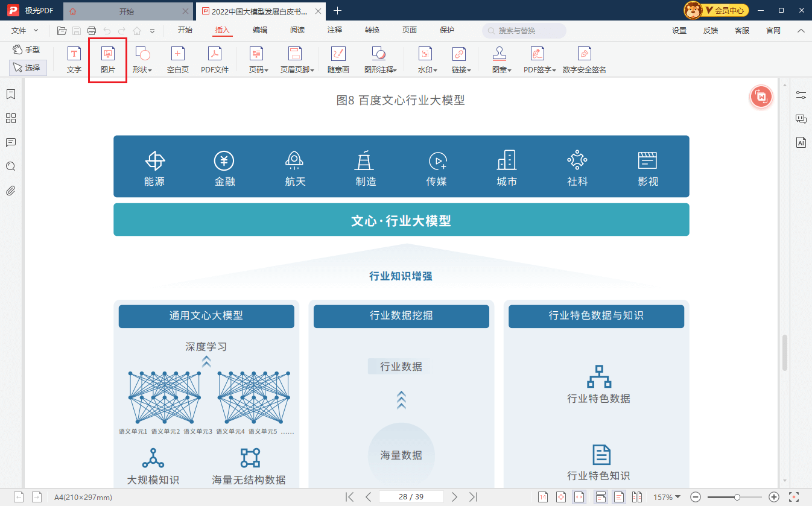Toggle continuous scrolling page mode
This screenshot has width=812, height=506.
[601, 497]
